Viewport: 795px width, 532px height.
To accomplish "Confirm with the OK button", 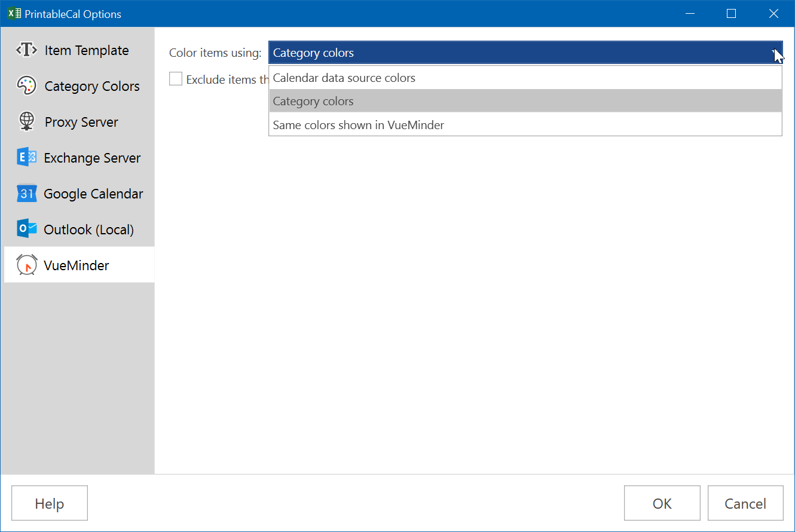I will tap(662, 503).
